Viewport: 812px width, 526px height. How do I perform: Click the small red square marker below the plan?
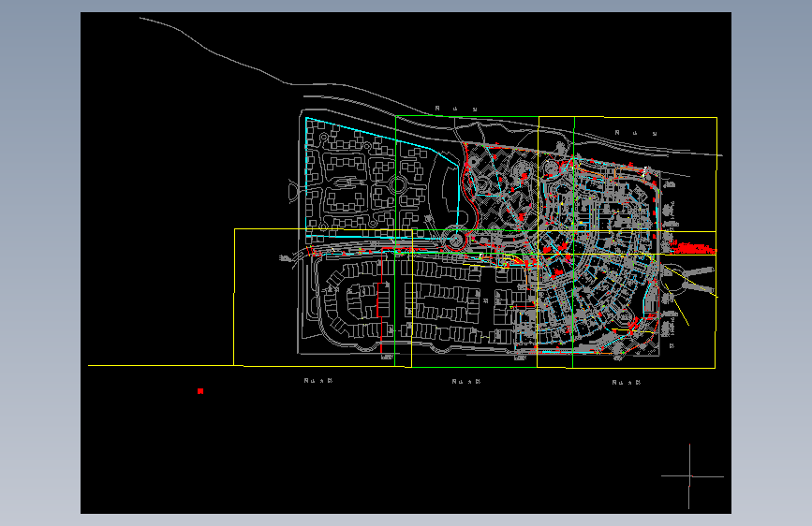(200, 391)
